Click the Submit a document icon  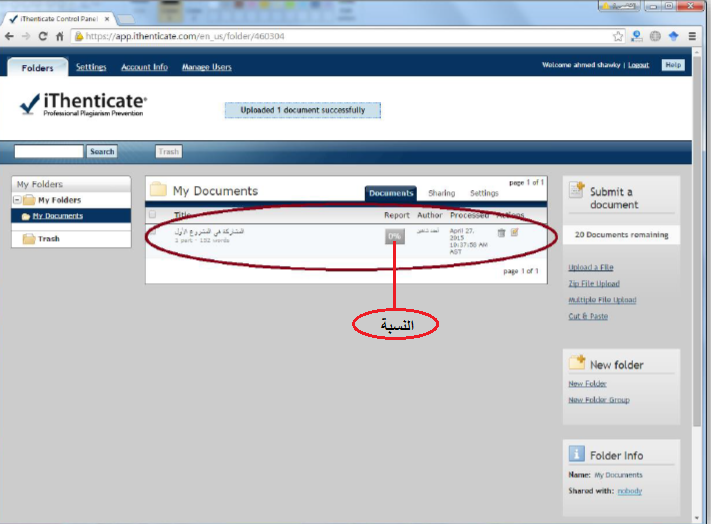[577, 190]
